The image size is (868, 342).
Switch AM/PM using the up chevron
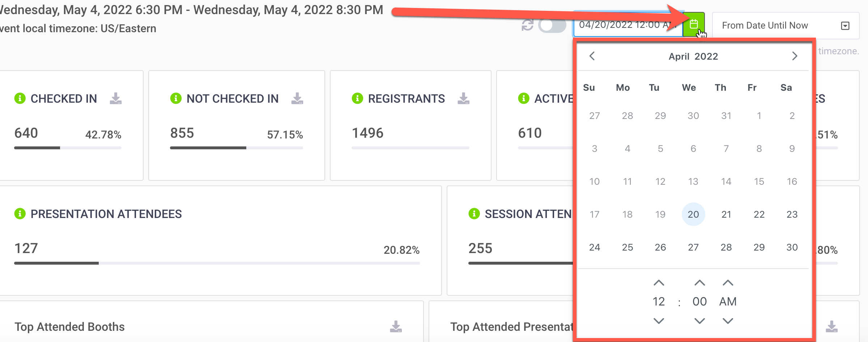(728, 283)
